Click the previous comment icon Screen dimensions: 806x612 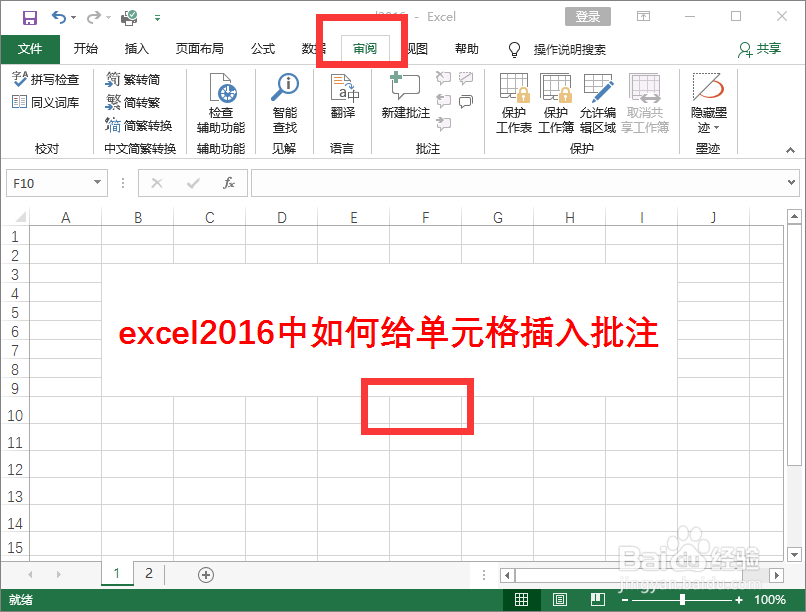443,101
